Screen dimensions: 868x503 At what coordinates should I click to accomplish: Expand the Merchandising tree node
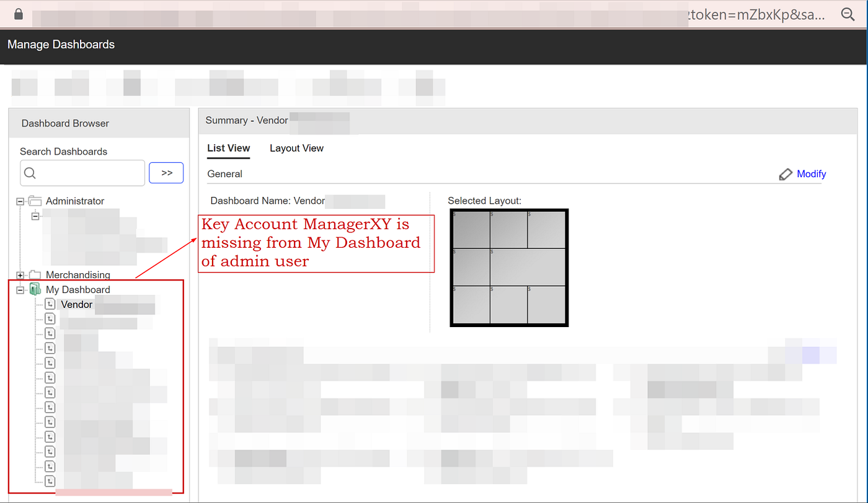click(20, 275)
